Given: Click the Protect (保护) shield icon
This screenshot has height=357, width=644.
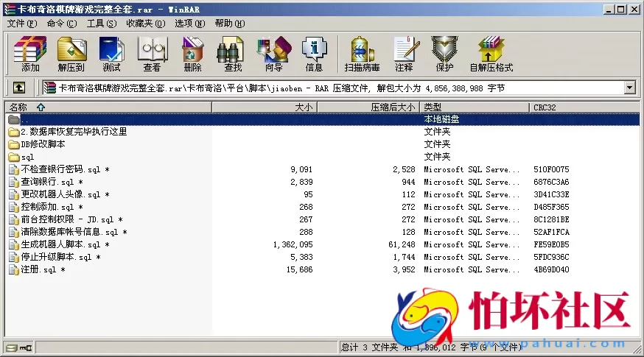Looking at the screenshot, I should (x=444, y=54).
